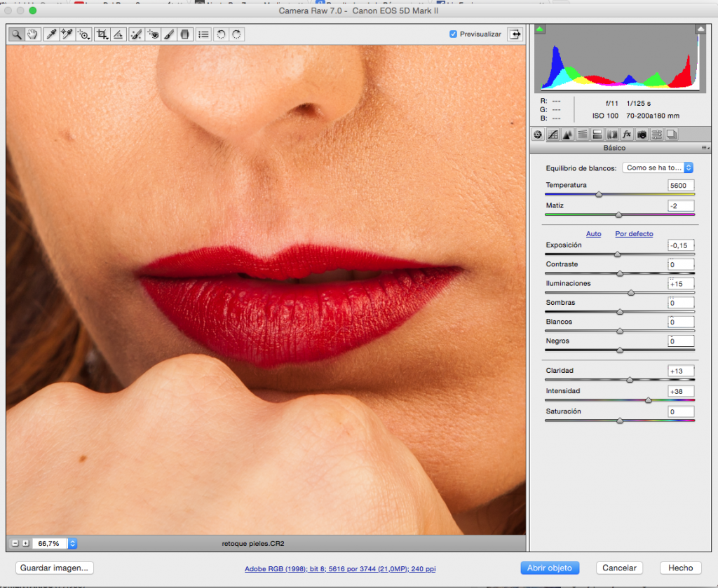Click the Intensidad slider handle
The height and width of the screenshot is (588, 718).
pos(648,400)
